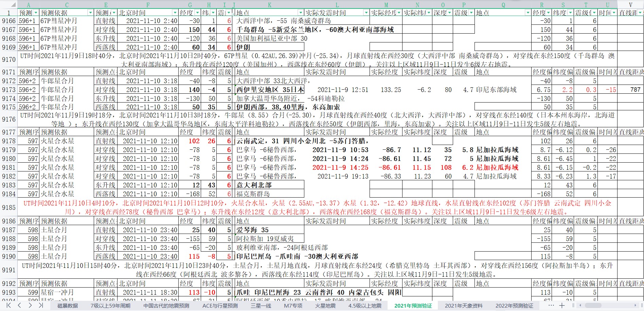Screen dimensions: 644x311
Task: Select cell 意大利北部
Action: pos(269,185)
